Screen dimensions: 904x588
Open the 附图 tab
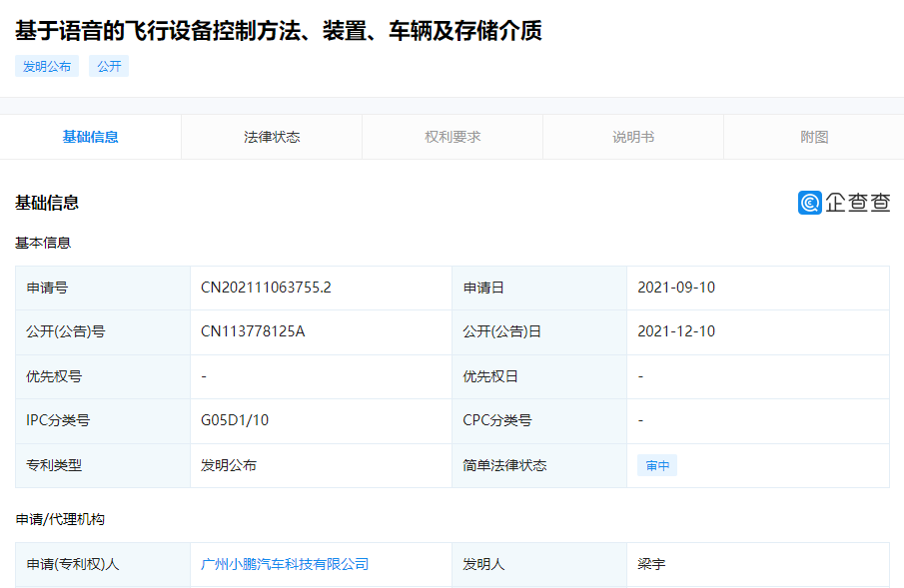click(x=813, y=137)
